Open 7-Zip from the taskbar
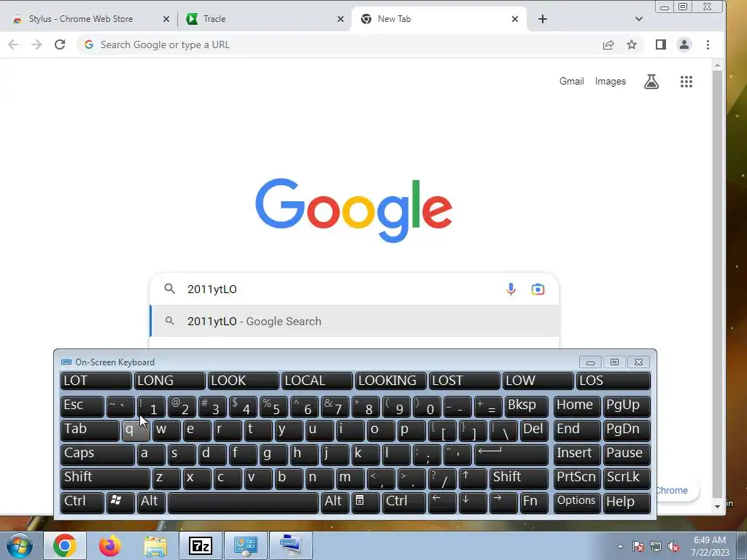Image resolution: width=747 pixels, height=560 pixels. point(200,545)
